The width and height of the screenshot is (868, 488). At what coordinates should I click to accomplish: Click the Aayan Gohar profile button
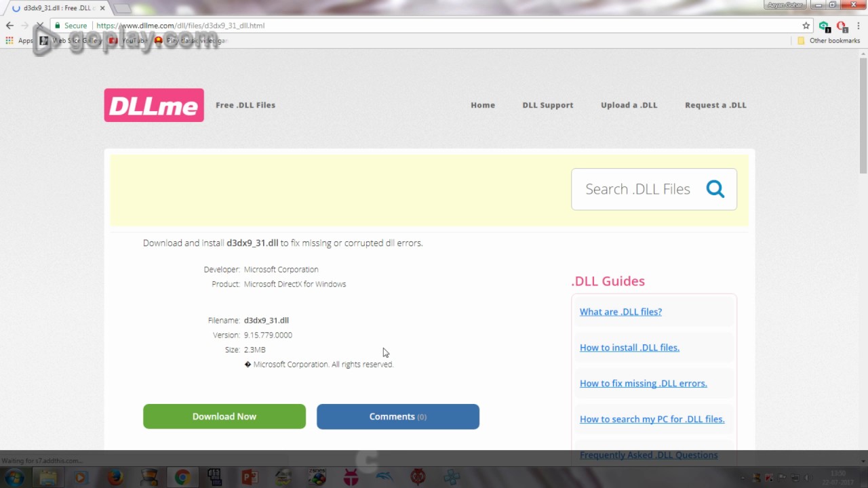click(x=785, y=5)
